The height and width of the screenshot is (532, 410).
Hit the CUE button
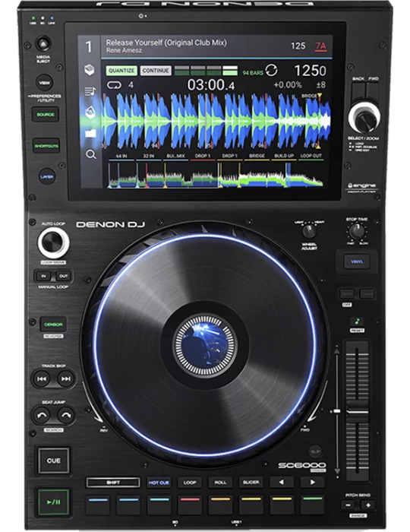click(x=53, y=461)
